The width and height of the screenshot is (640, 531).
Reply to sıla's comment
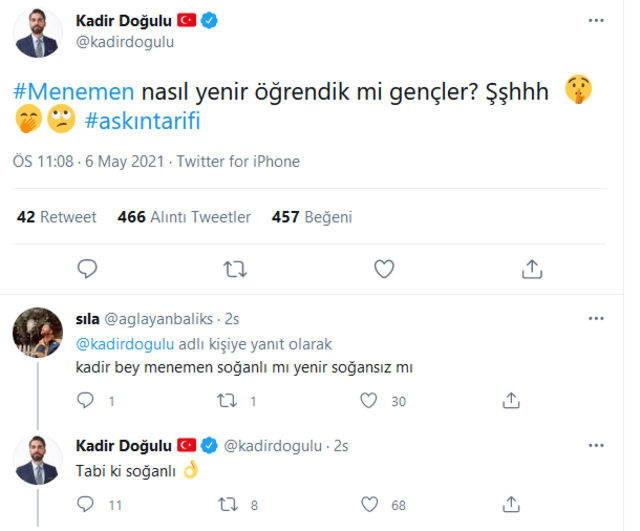[87, 400]
